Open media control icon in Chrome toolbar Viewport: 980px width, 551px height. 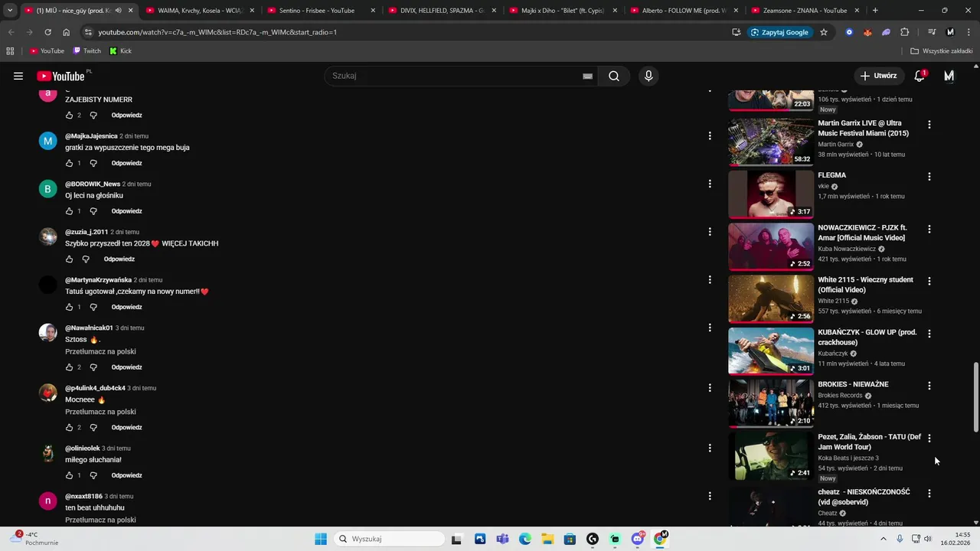click(x=932, y=32)
